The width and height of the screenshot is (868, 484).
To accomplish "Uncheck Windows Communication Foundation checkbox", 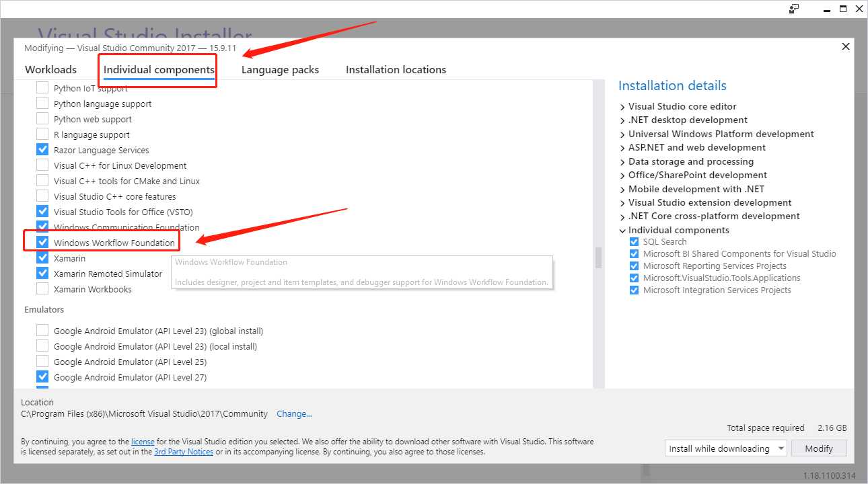I will click(x=42, y=227).
